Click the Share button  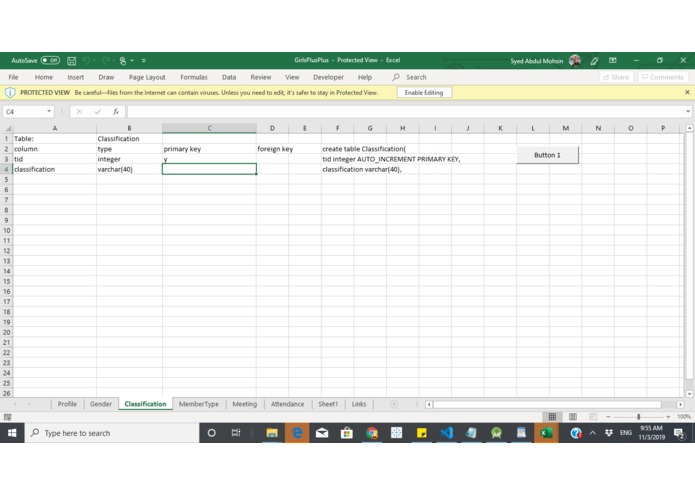pyautogui.click(x=616, y=77)
